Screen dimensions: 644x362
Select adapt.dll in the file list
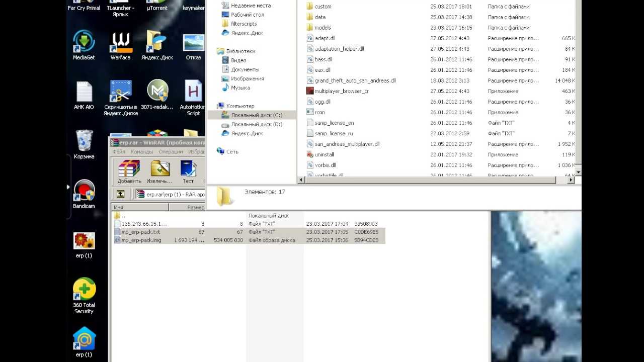tap(321, 38)
